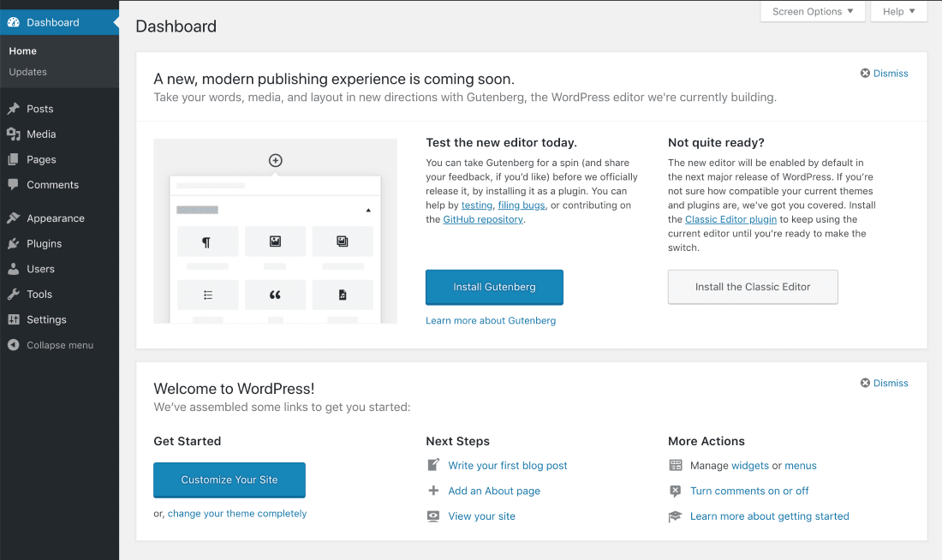Open the Dashboard menu item

59,22
